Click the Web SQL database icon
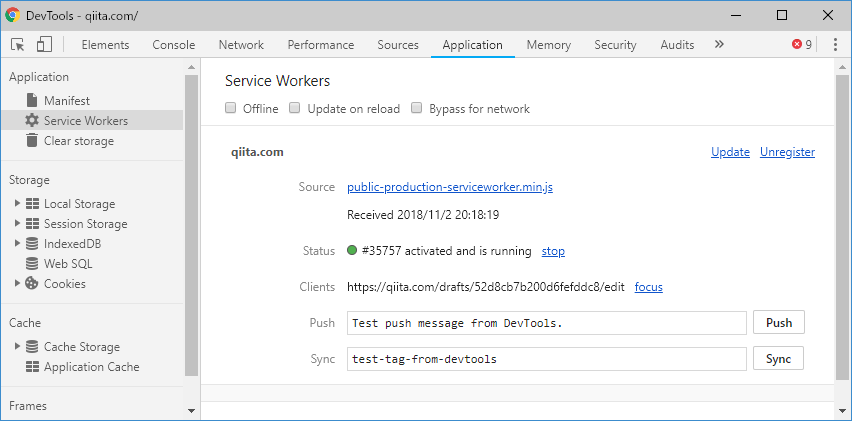 tap(32, 264)
